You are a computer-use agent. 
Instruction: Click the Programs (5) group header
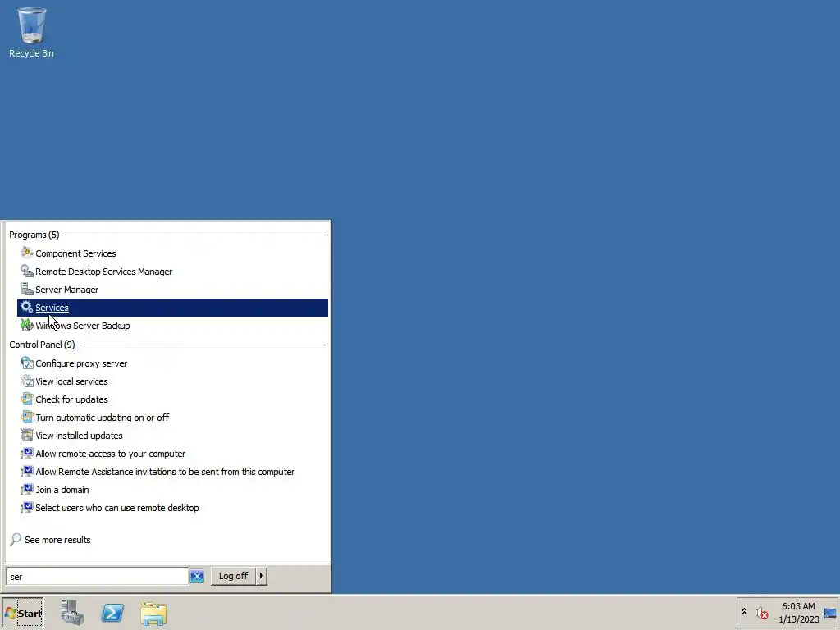pyautogui.click(x=34, y=235)
